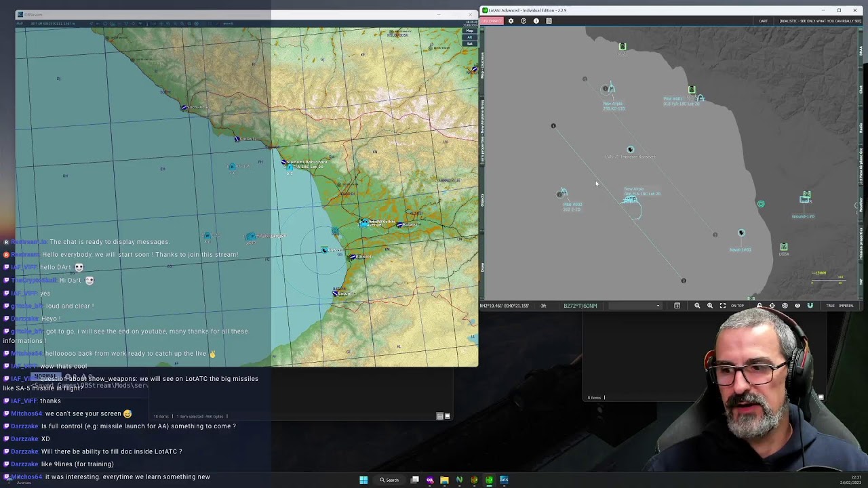Open the active green LotAtc taskbar icon
Screen dimensions: 868x488
(x=489, y=480)
